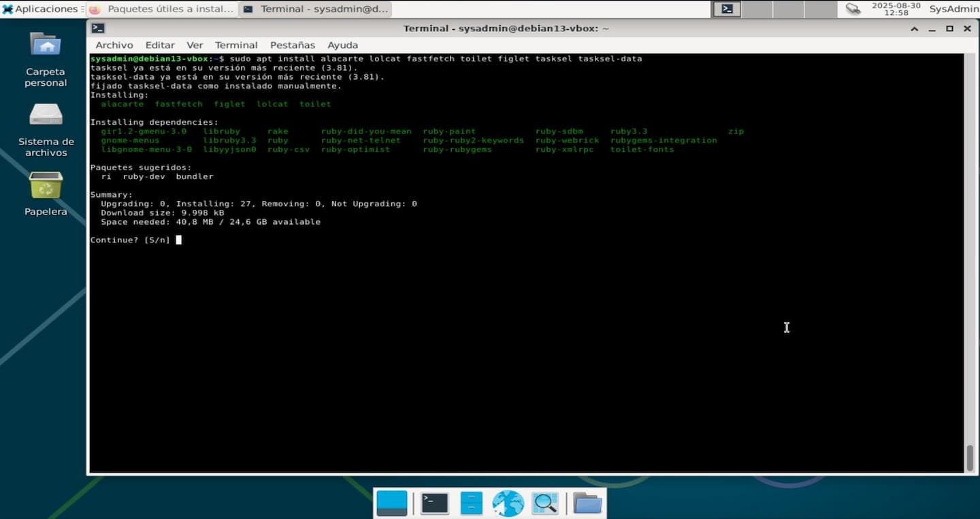
Task: Open the Aplicaciones menu
Action: pos(40,9)
